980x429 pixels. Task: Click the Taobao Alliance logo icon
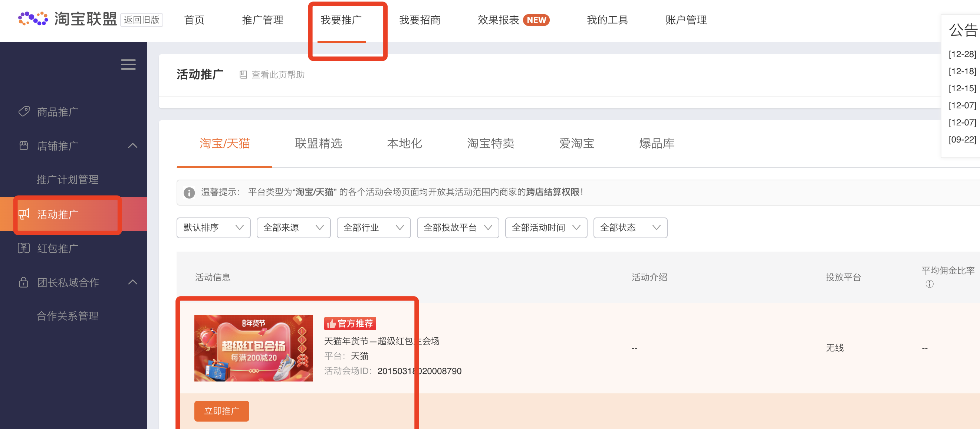[x=33, y=19]
